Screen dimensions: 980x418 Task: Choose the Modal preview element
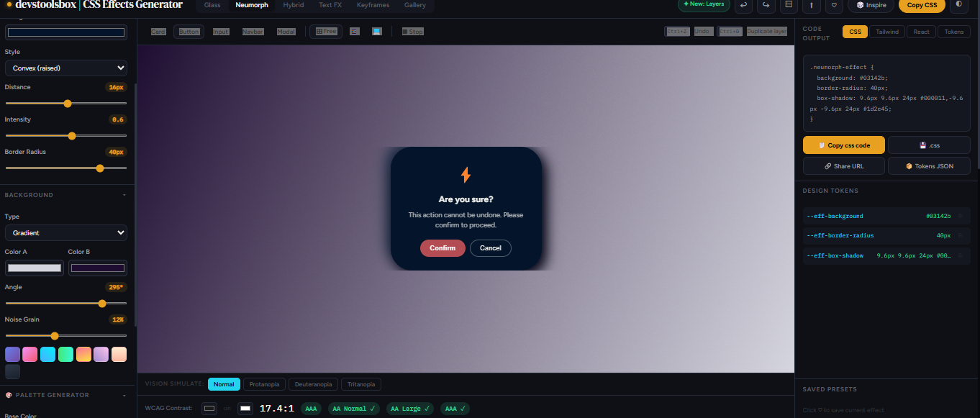[x=286, y=32]
